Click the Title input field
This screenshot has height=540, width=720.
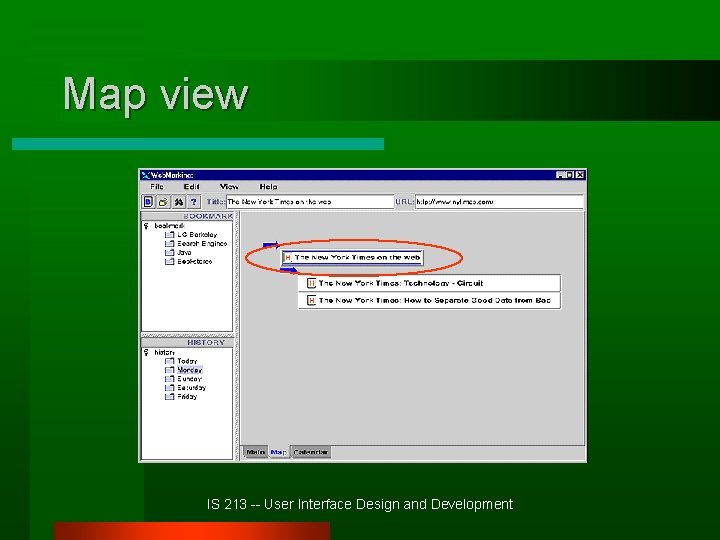(310, 202)
